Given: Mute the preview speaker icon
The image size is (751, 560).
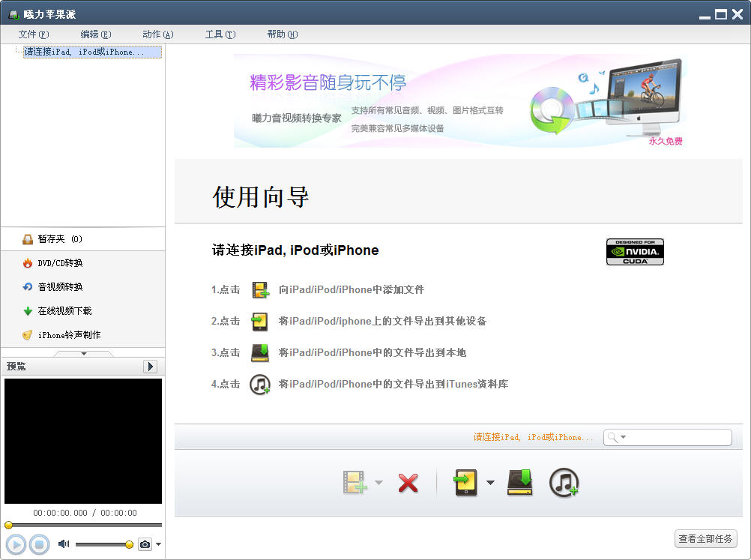Looking at the screenshot, I should tap(63, 544).
